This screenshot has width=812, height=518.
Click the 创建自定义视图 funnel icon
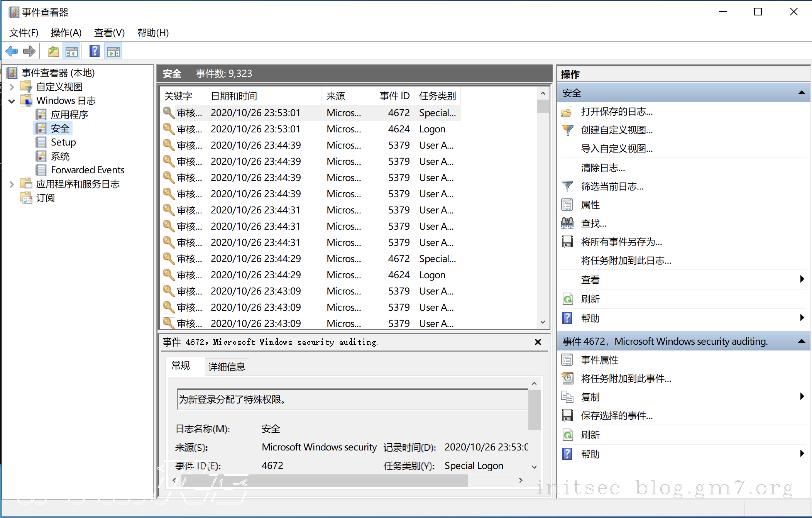click(567, 130)
